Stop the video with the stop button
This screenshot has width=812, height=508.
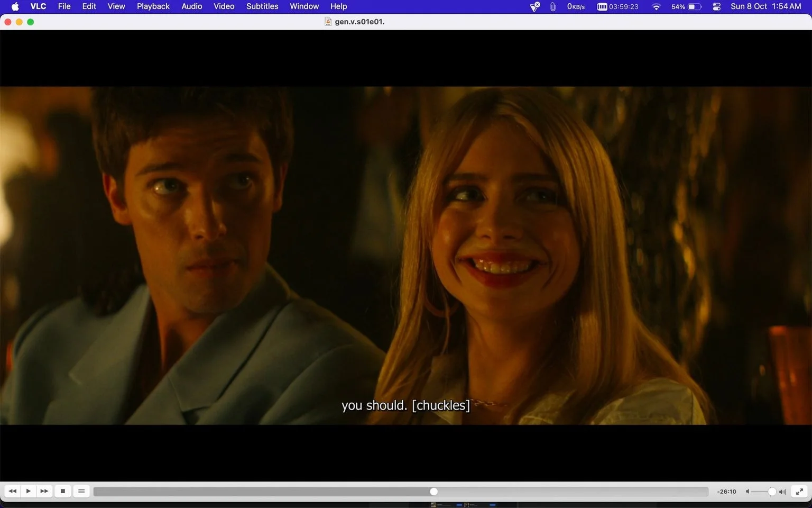pyautogui.click(x=63, y=491)
